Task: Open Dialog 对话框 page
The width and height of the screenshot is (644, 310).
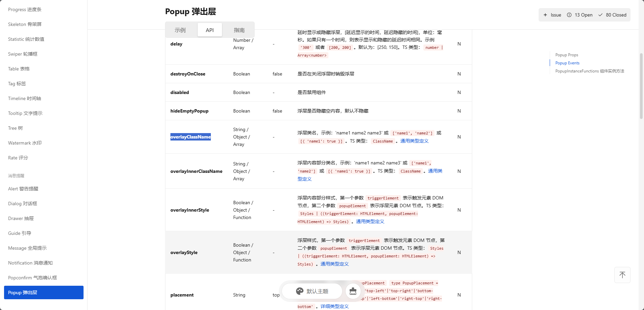Action: (44, 204)
